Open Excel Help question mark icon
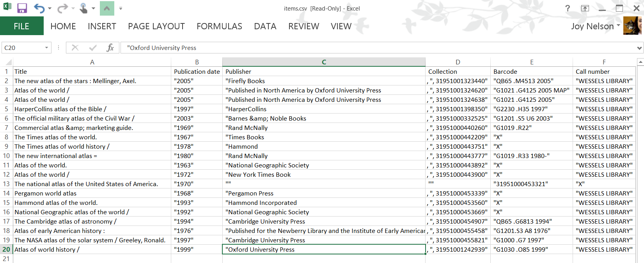The height and width of the screenshot is (263, 644). (x=568, y=8)
